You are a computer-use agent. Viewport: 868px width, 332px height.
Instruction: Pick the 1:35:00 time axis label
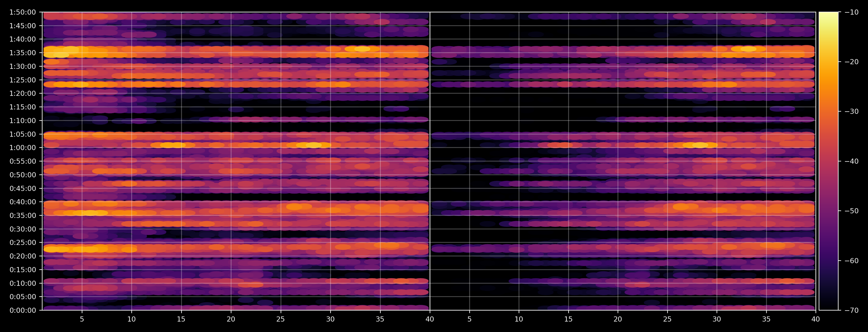click(x=23, y=53)
